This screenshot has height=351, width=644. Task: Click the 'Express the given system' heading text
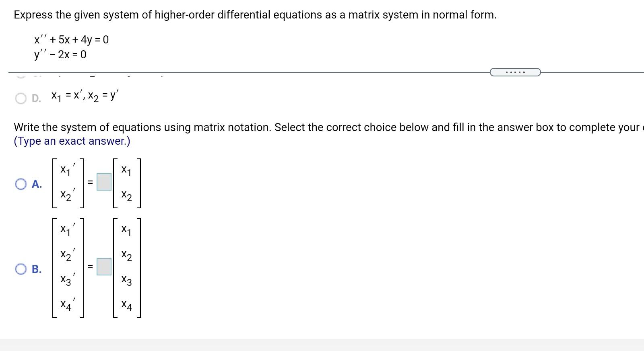click(x=255, y=15)
